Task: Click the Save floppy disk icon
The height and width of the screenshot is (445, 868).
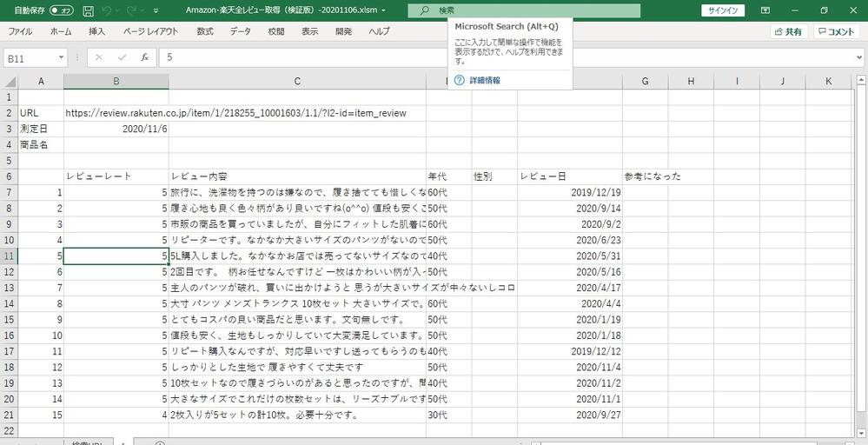Action: [88, 10]
